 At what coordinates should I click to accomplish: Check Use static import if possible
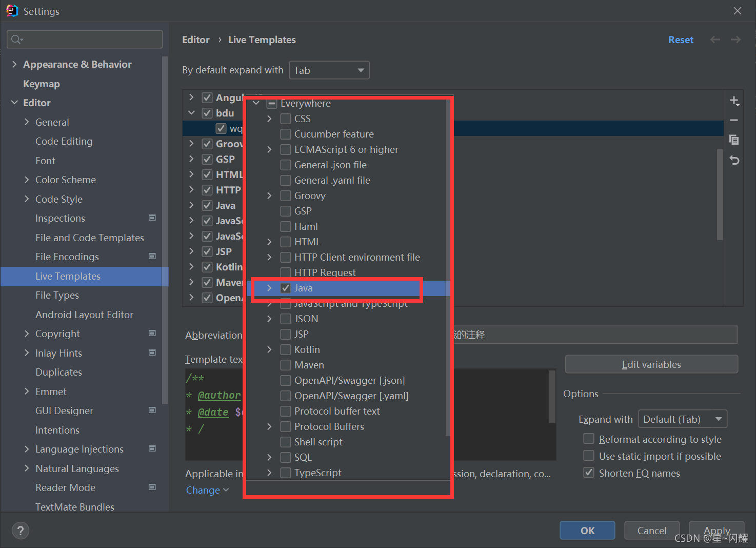click(589, 456)
